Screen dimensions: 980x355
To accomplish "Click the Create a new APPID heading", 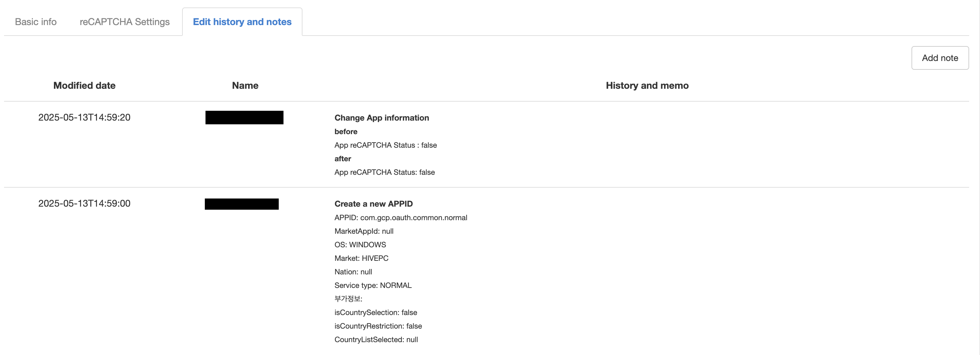I will click(373, 204).
